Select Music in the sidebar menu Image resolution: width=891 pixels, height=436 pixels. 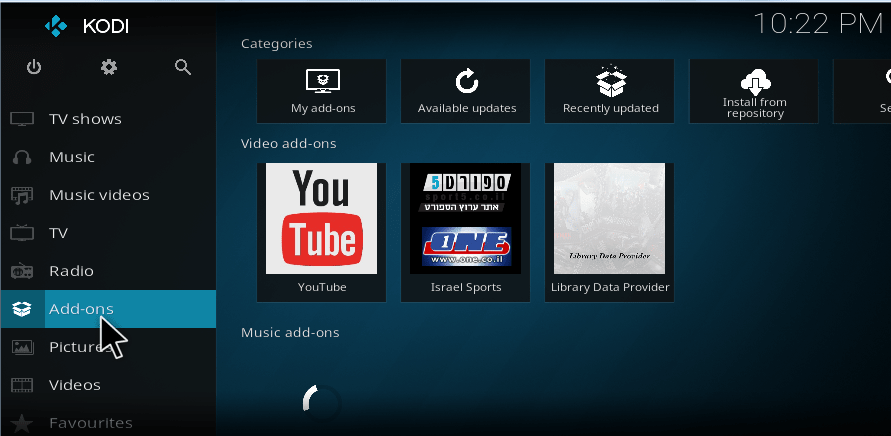click(x=108, y=157)
